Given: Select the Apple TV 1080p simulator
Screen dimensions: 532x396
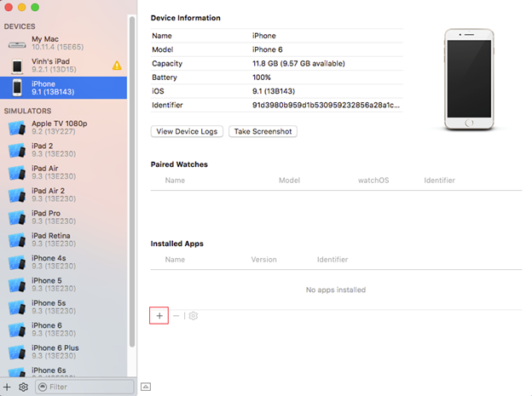Looking at the screenshot, I should pos(60,128).
